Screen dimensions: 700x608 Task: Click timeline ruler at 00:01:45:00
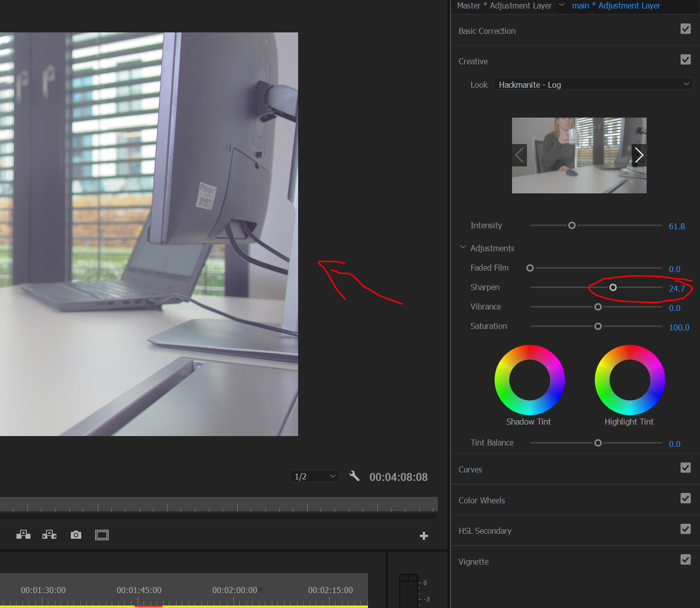tap(139, 590)
